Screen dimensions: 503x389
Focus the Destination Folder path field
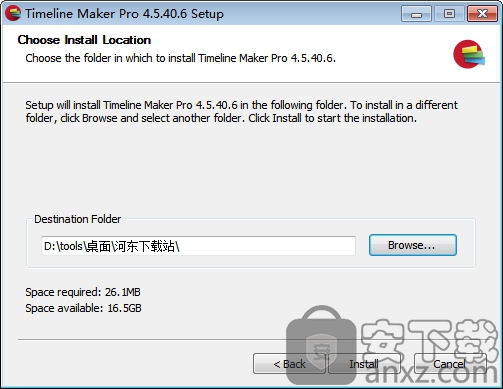(198, 246)
